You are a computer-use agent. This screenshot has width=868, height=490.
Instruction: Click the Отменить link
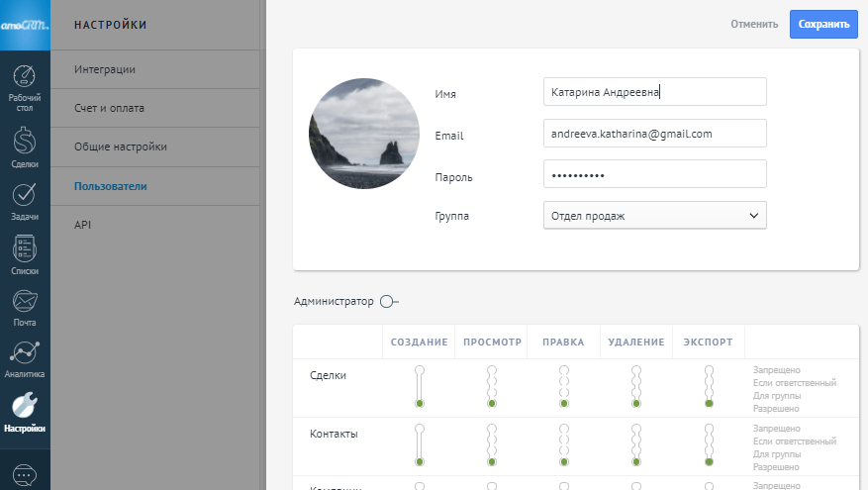coord(754,24)
